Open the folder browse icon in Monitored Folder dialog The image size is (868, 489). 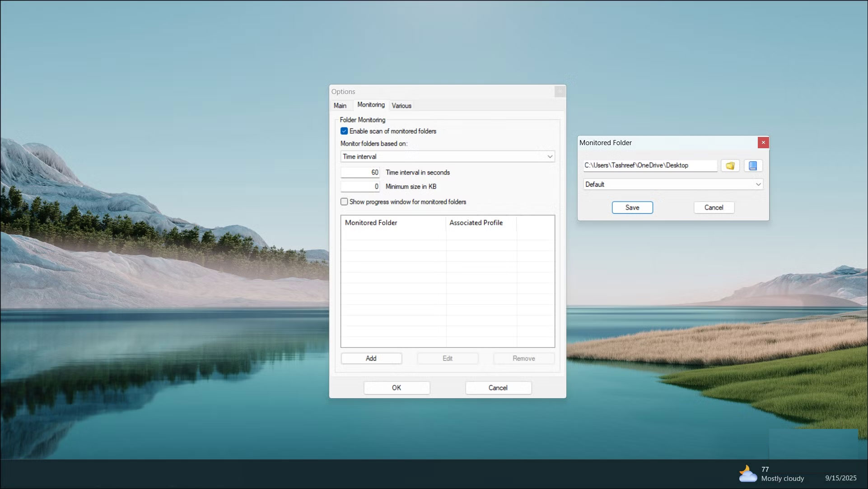tap(730, 165)
